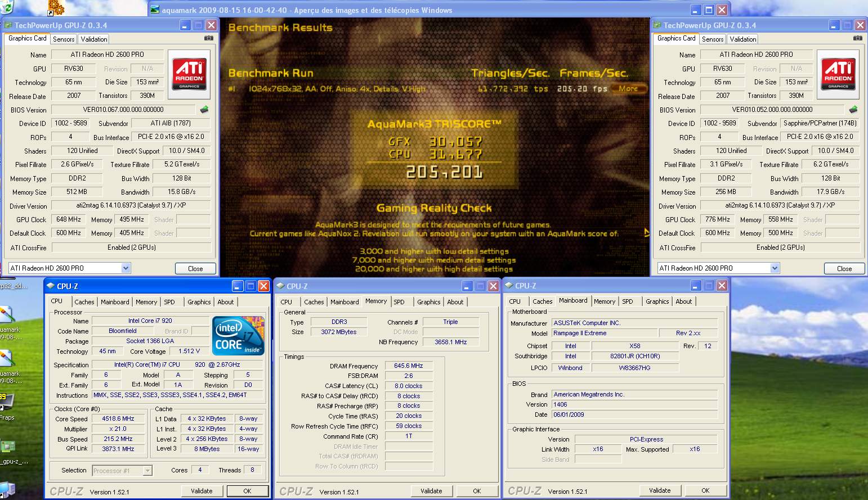Click NB Frequency 3658.1 MHz value

tap(450, 342)
